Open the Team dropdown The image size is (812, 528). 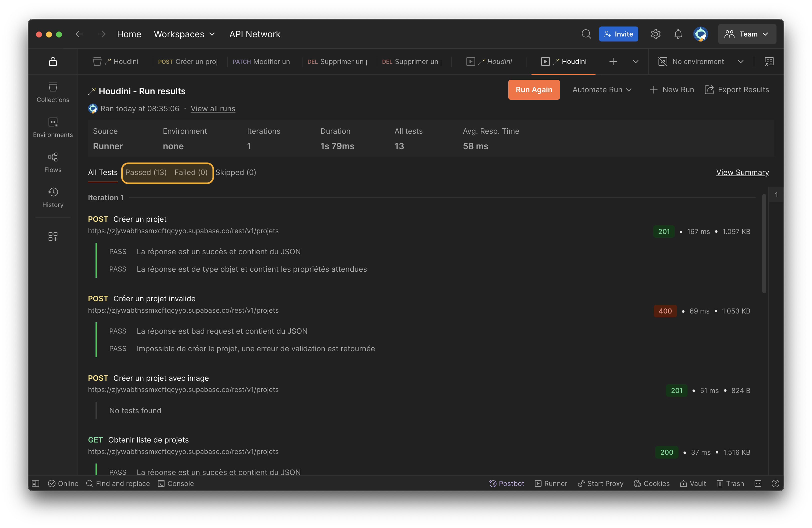[747, 34]
